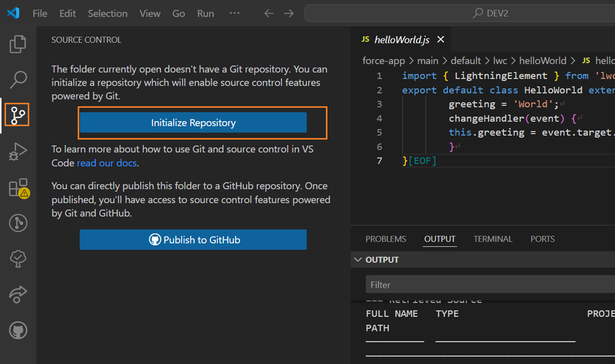Open the Git Graph circular branch icon
The image size is (615, 364).
[18, 223]
